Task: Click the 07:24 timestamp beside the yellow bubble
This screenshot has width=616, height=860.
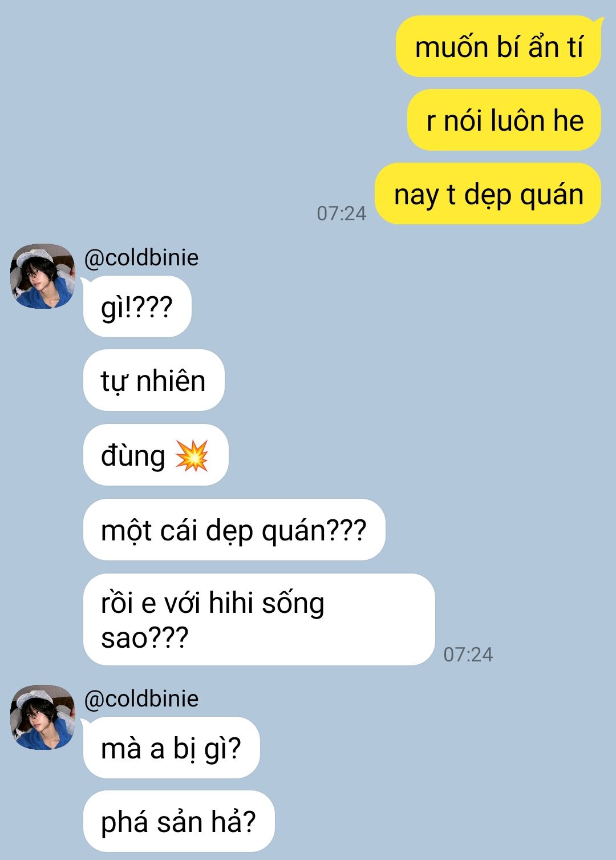Action: [341, 213]
